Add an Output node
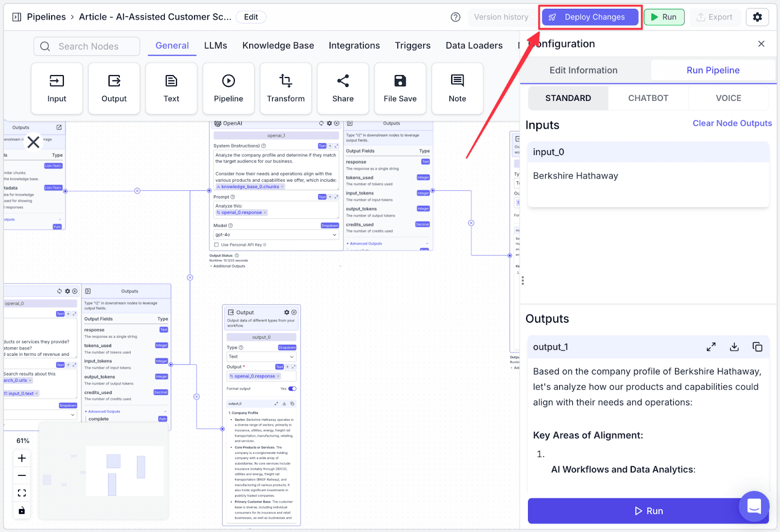 pos(114,88)
